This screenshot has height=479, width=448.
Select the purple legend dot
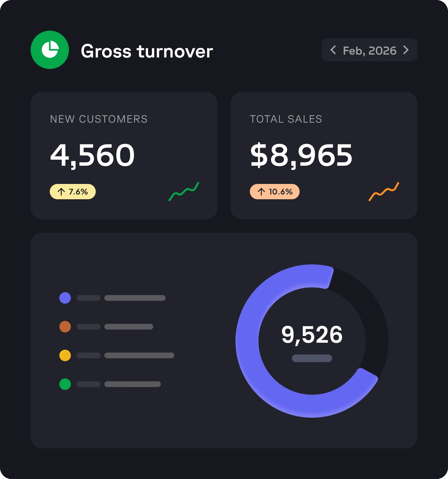[65, 298]
